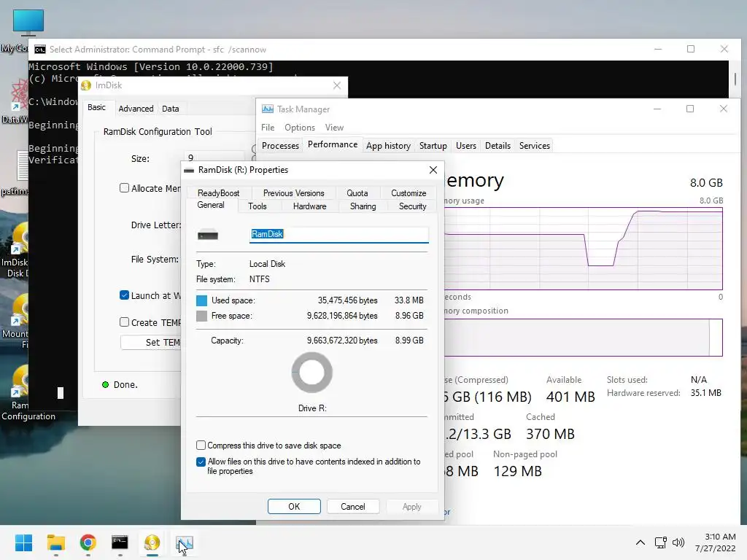Click the taskbar clock and date
747x560 pixels.
point(715,542)
